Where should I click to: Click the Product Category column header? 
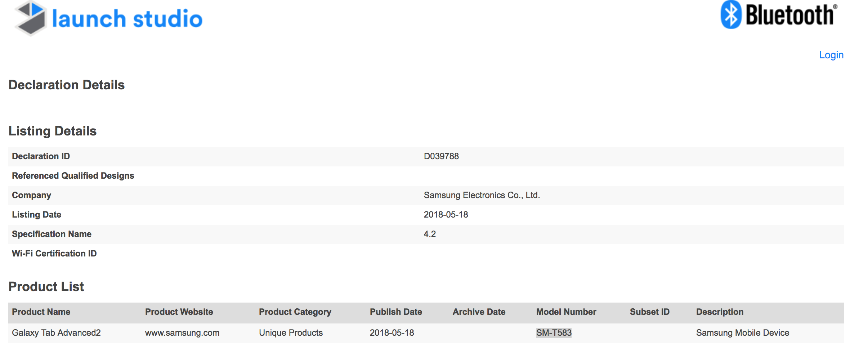(x=295, y=312)
